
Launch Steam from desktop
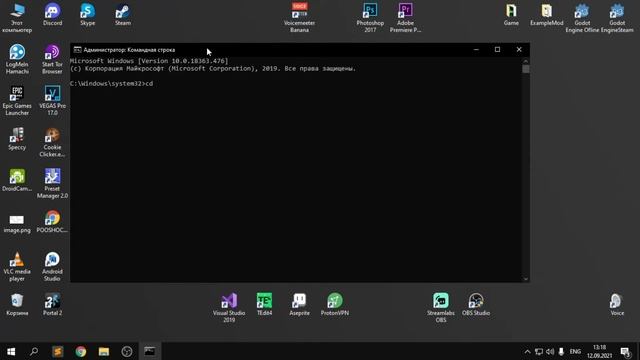coord(123,15)
